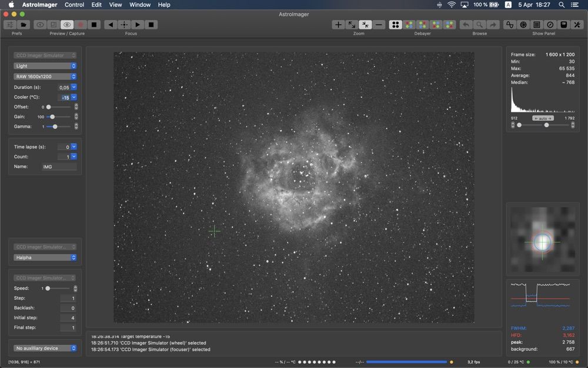This screenshot has height=368, width=588.
Task: Click the Gain slider handle
Action: point(52,117)
